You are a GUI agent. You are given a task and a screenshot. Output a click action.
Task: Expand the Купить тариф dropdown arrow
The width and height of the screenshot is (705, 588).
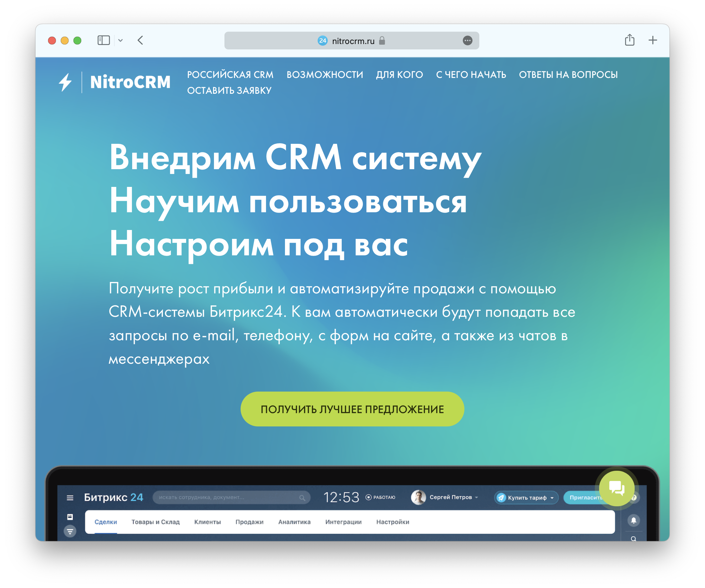click(x=552, y=498)
